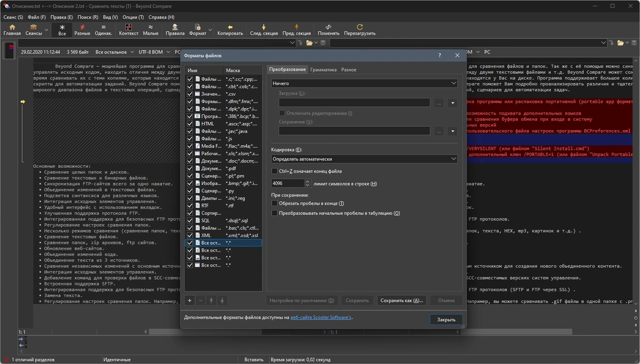Jump to previous section with Пред. секция

[x=297, y=30]
